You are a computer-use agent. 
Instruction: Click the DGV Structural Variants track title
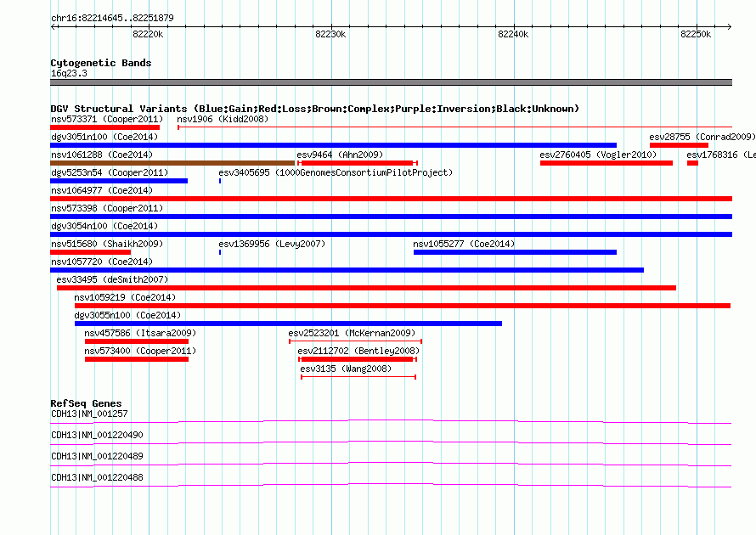315,109
